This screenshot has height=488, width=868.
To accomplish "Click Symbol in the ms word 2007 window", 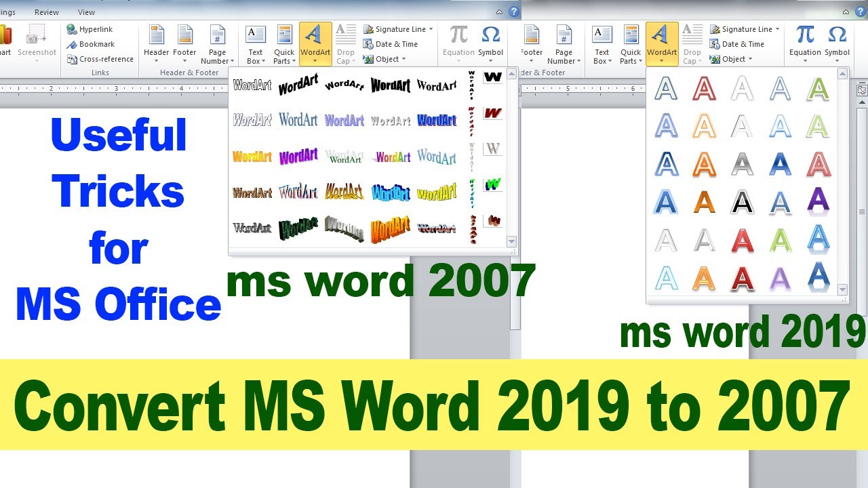I will [490, 44].
